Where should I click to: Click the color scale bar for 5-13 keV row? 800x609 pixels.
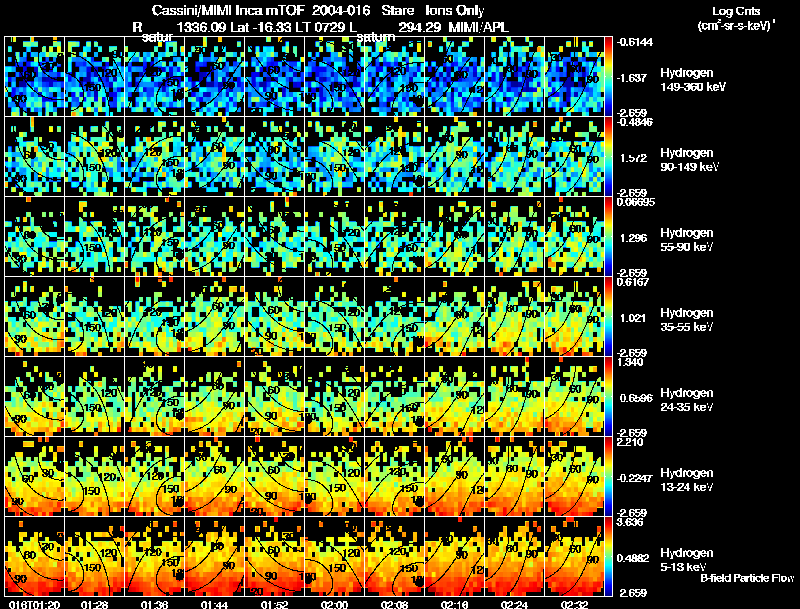click(x=608, y=557)
